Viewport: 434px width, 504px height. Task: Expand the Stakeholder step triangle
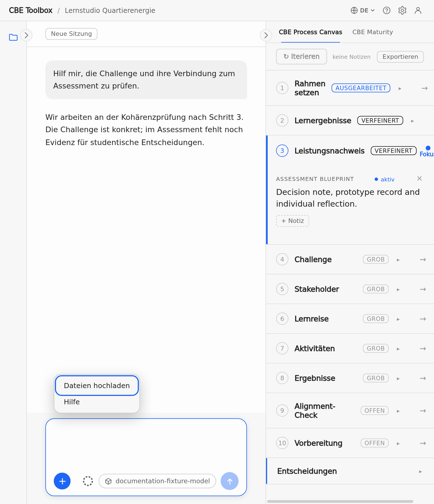[x=398, y=290]
